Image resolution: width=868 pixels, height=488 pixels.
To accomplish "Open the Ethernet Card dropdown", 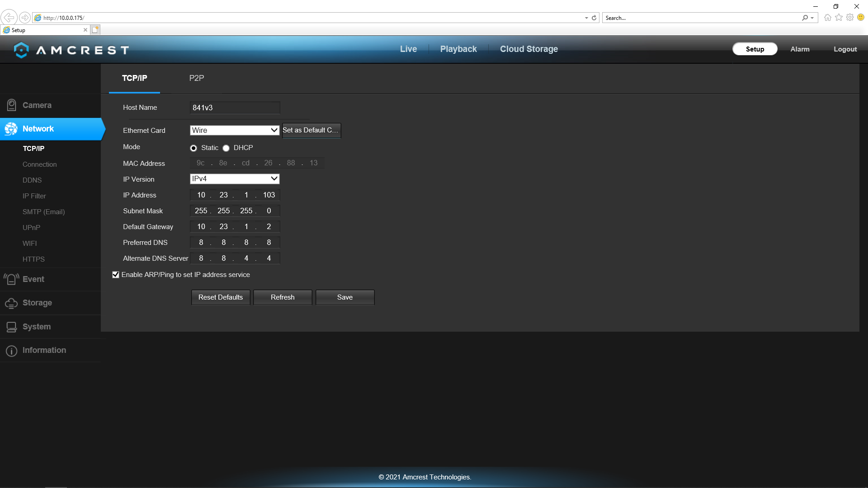I will tap(235, 130).
